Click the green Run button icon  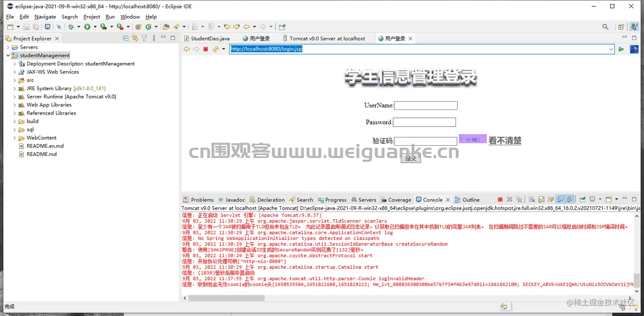[87, 27]
